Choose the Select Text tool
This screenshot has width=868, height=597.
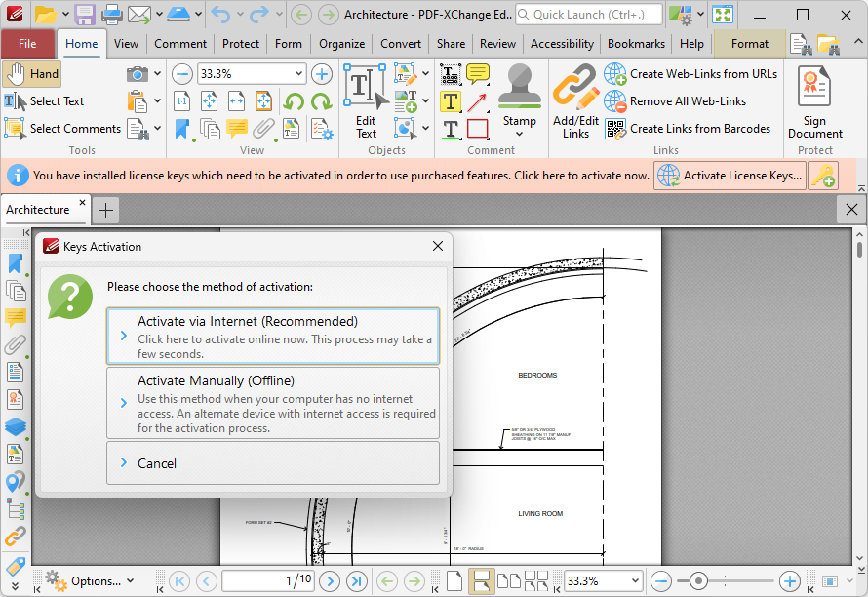pyautogui.click(x=44, y=101)
